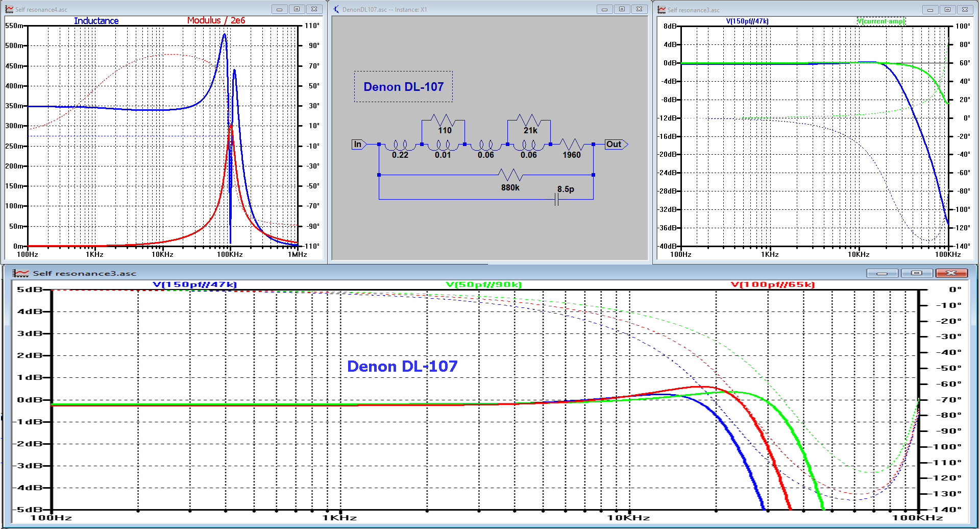Close the Self resonance4.asc plot window
980x529 pixels.
pos(314,9)
